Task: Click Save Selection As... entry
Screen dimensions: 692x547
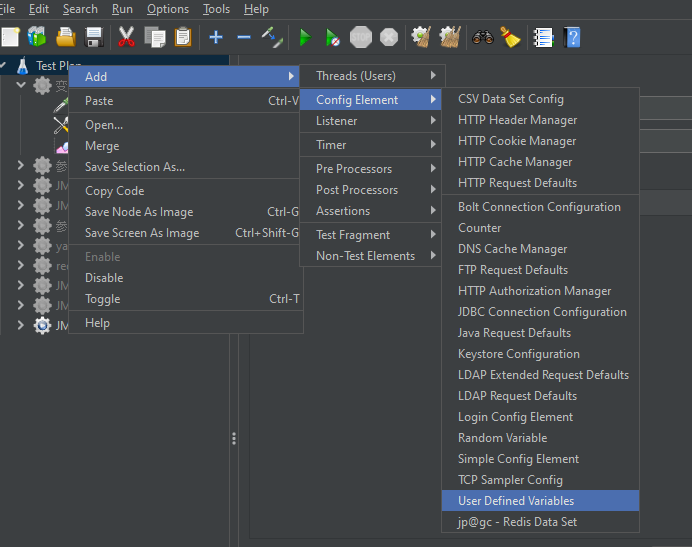Action: pos(134,167)
